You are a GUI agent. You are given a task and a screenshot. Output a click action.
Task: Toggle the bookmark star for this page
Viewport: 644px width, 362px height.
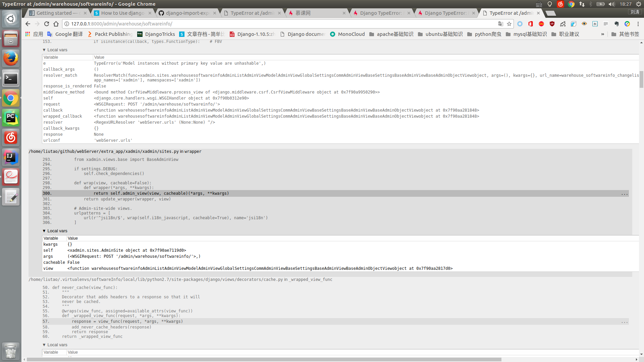(x=509, y=24)
